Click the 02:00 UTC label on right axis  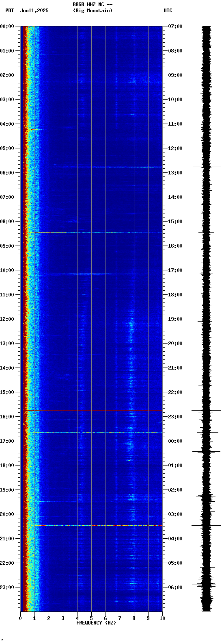click(175, 490)
